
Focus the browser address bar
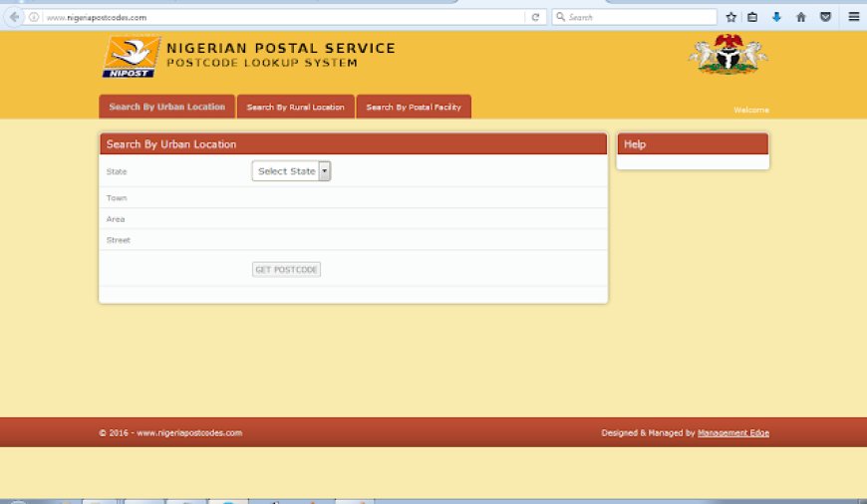(282, 17)
